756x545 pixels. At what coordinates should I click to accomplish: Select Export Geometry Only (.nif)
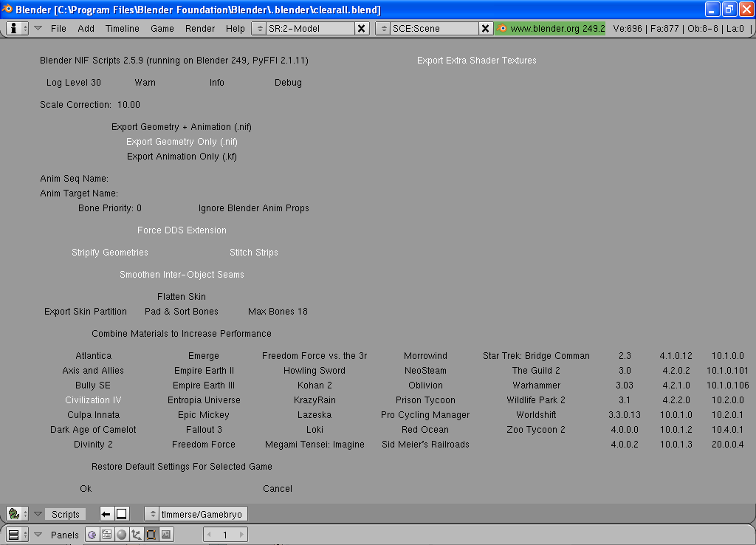pos(182,142)
